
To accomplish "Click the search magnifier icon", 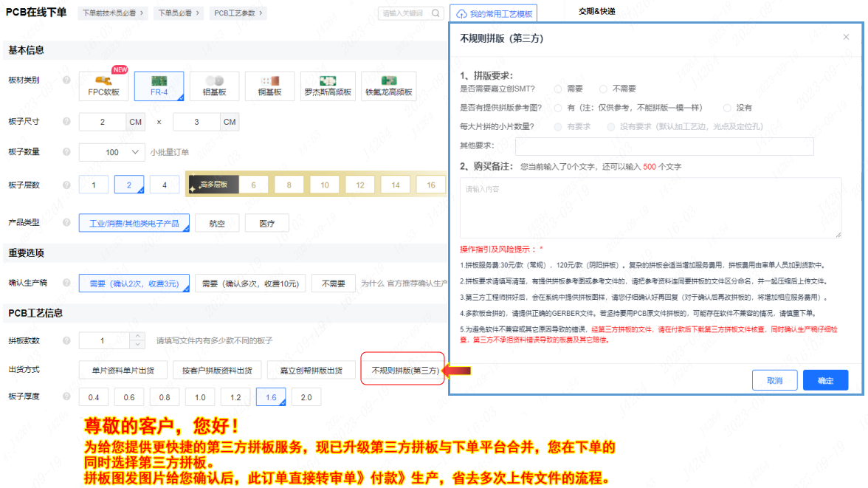I will (437, 13).
